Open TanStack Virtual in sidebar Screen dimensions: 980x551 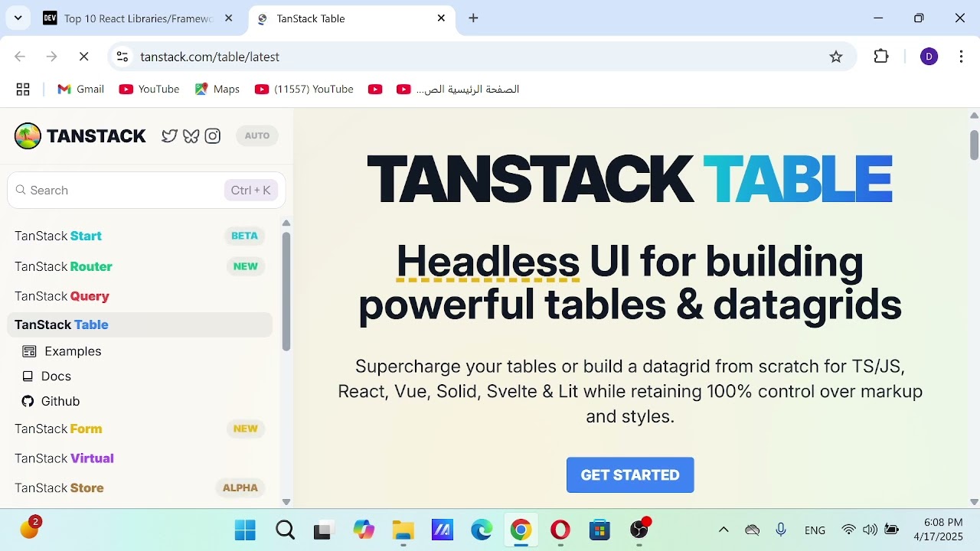(x=139, y=458)
